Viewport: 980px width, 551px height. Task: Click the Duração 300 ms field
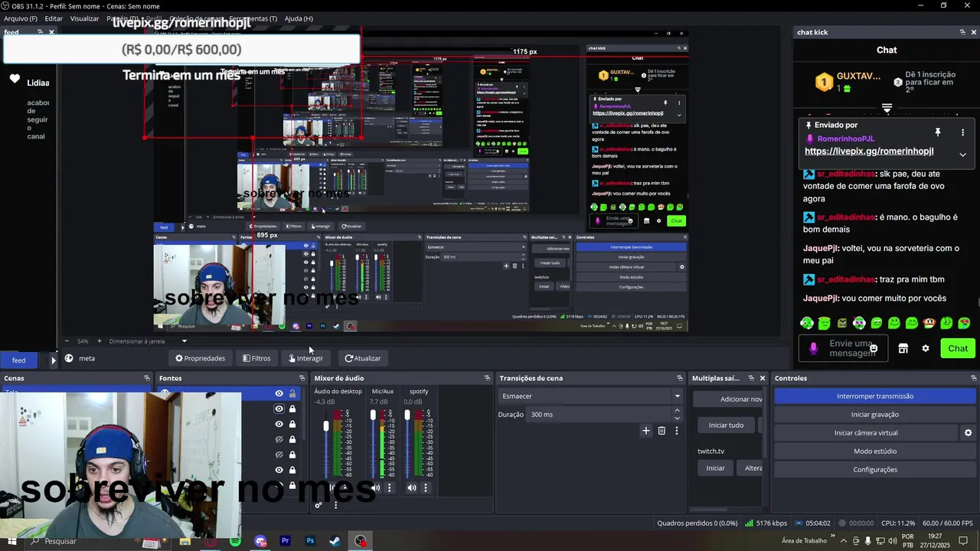(599, 414)
